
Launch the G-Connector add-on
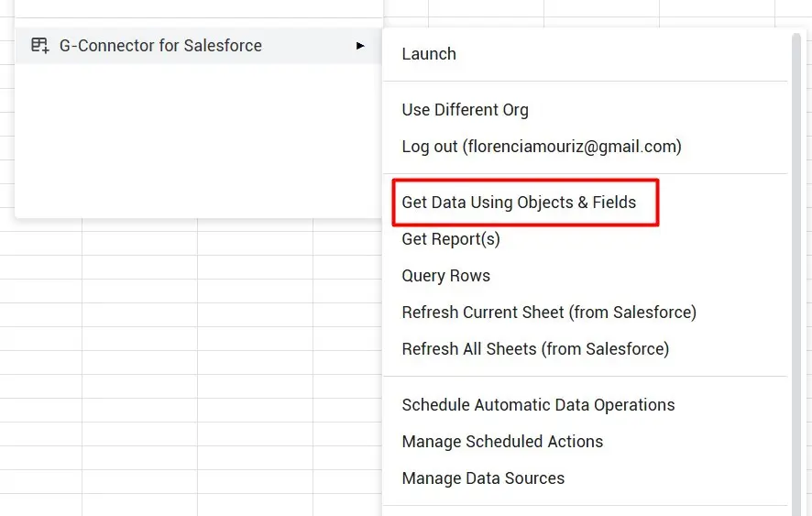[x=429, y=54]
